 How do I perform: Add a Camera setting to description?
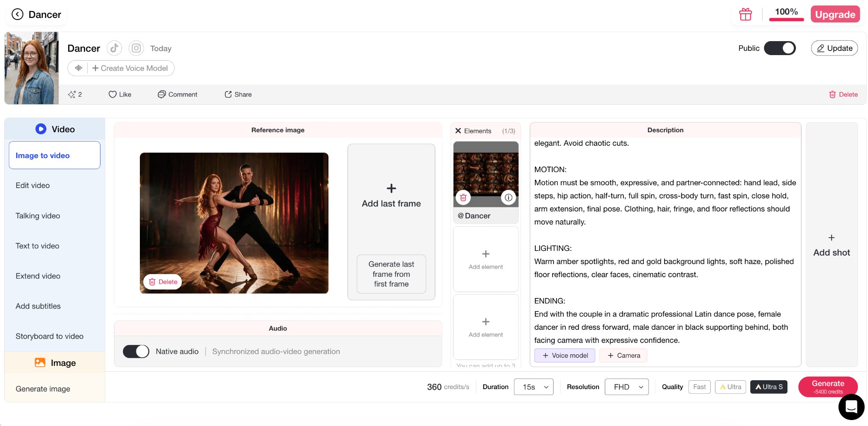(623, 355)
